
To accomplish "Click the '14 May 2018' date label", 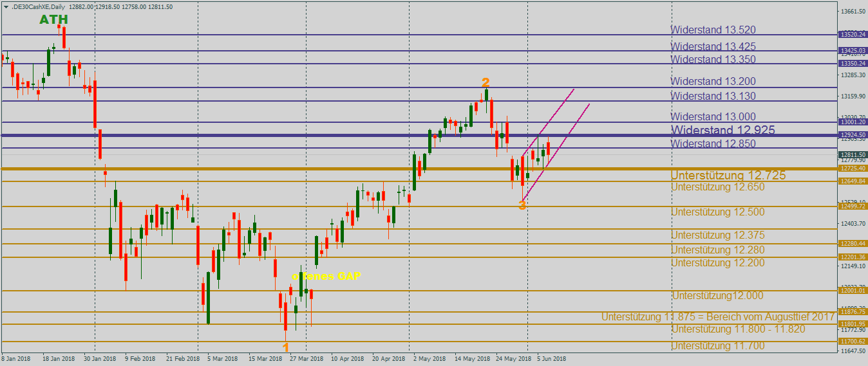I will pyautogui.click(x=472, y=359).
